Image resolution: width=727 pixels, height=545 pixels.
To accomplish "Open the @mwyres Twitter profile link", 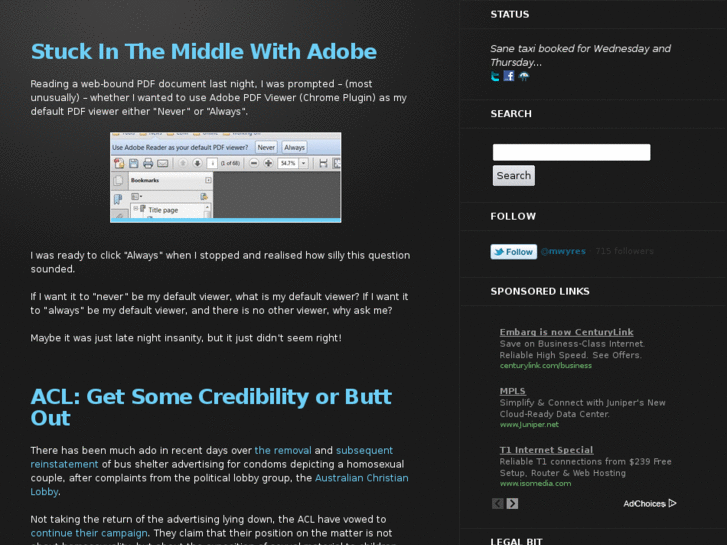I will pos(563,251).
